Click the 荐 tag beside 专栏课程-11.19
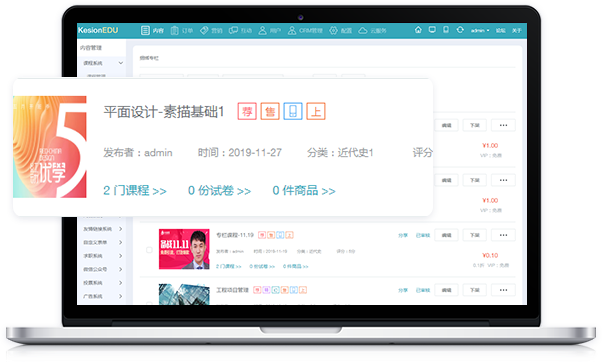 (x=262, y=235)
